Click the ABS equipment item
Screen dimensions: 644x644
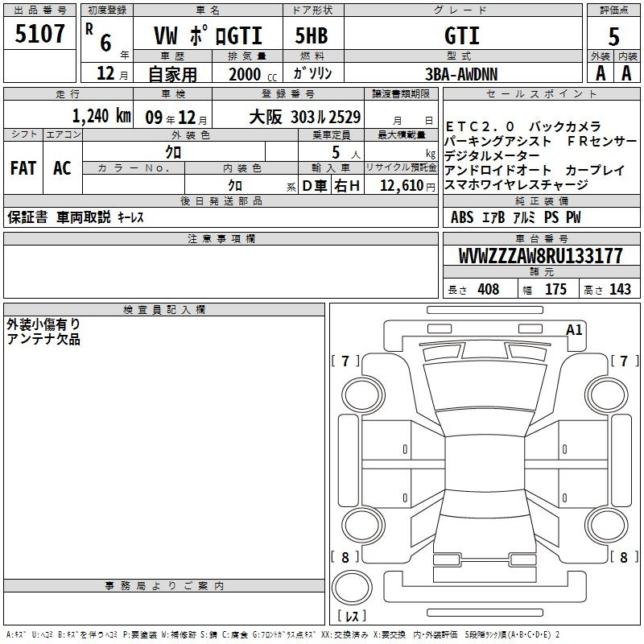pos(462,217)
